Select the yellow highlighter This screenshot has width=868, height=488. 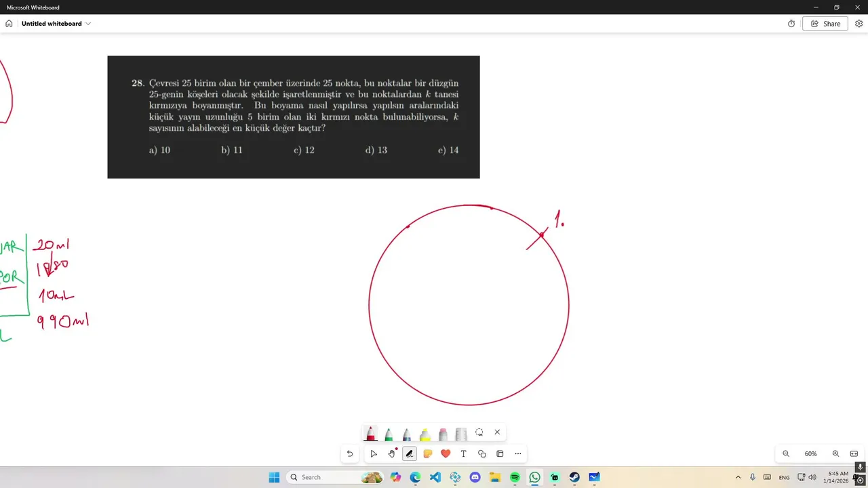pos(425,433)
